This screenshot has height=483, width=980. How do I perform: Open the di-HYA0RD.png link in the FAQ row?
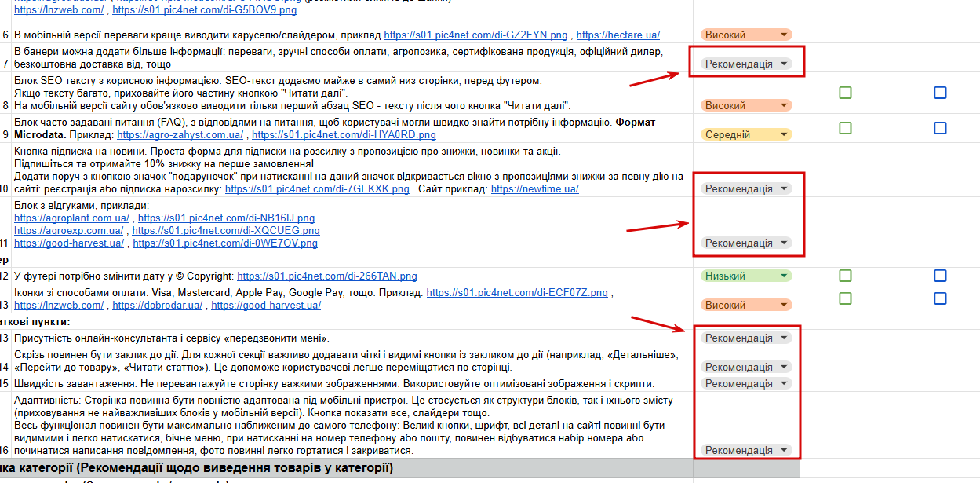coord(344,135)
